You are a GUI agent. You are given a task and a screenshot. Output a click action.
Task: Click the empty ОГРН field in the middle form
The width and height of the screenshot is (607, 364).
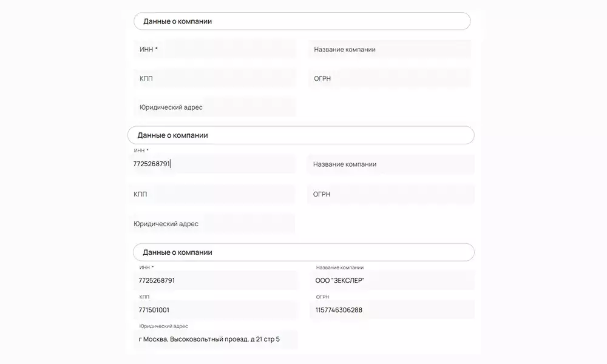390,194
